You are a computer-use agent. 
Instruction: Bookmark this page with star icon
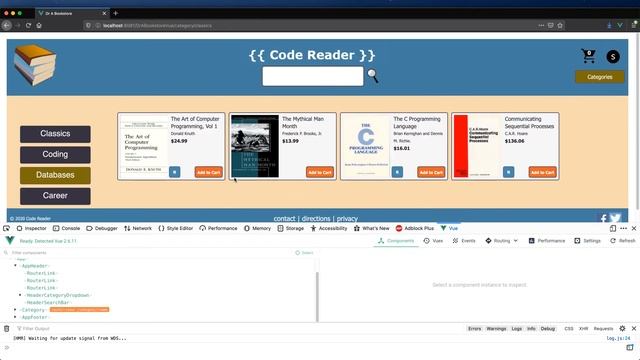click(x=560, y=25)
